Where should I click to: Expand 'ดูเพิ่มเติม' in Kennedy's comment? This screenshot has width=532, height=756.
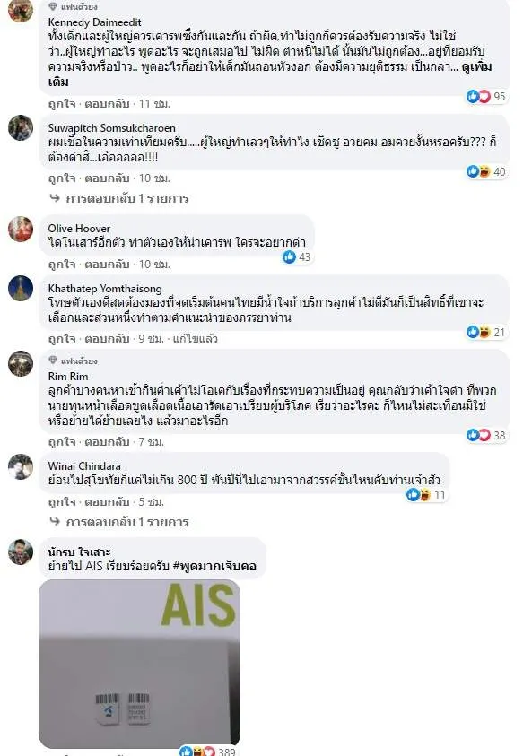pyautogui.click(x=270, y=74)
